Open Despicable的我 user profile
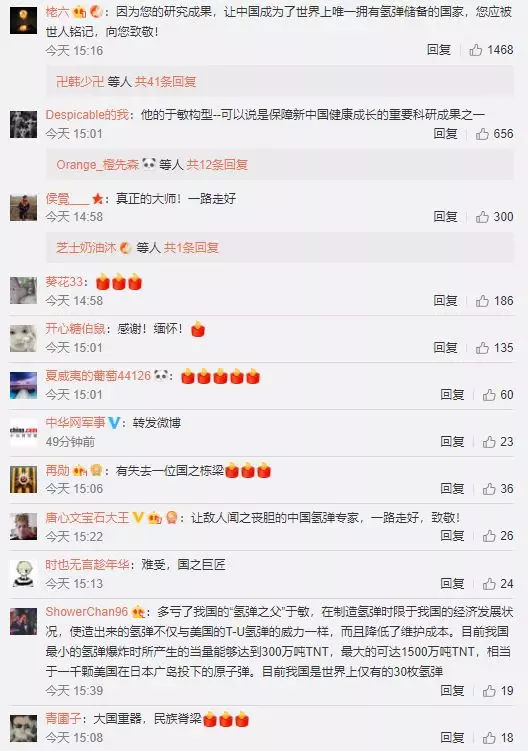528x751 pixels. (x=87, y=115)
